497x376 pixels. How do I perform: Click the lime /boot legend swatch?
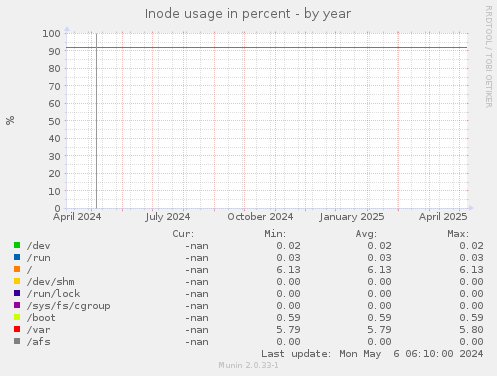pyautogui.click(x=17, y=317)
